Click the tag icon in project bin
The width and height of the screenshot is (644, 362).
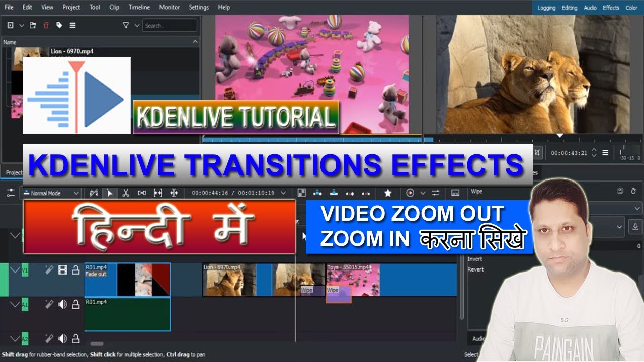[x=59, y=25]
